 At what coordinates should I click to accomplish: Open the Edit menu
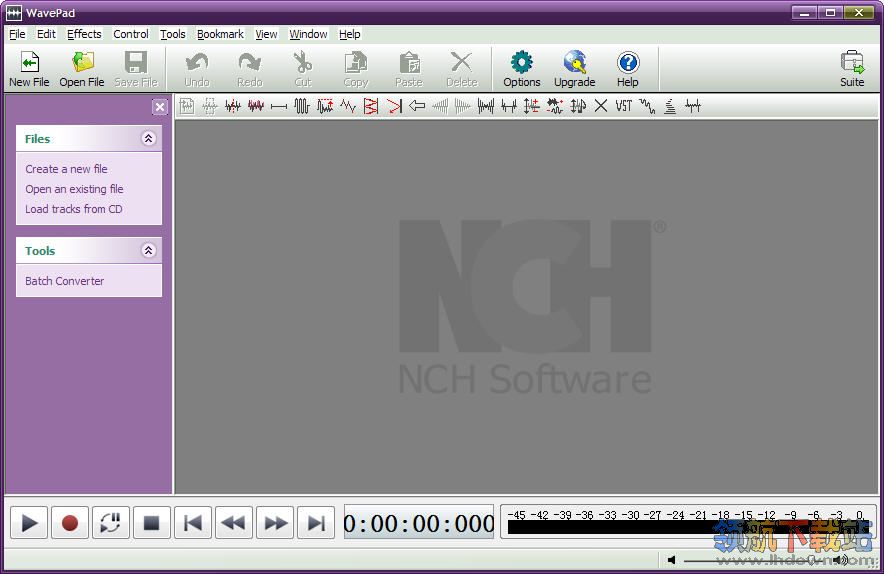(46, 34)
